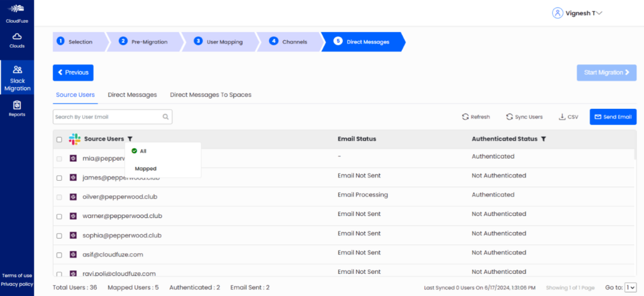Click the asif@cloudfuze.com email text
This screenshot has height=296, width=644.
113,254
